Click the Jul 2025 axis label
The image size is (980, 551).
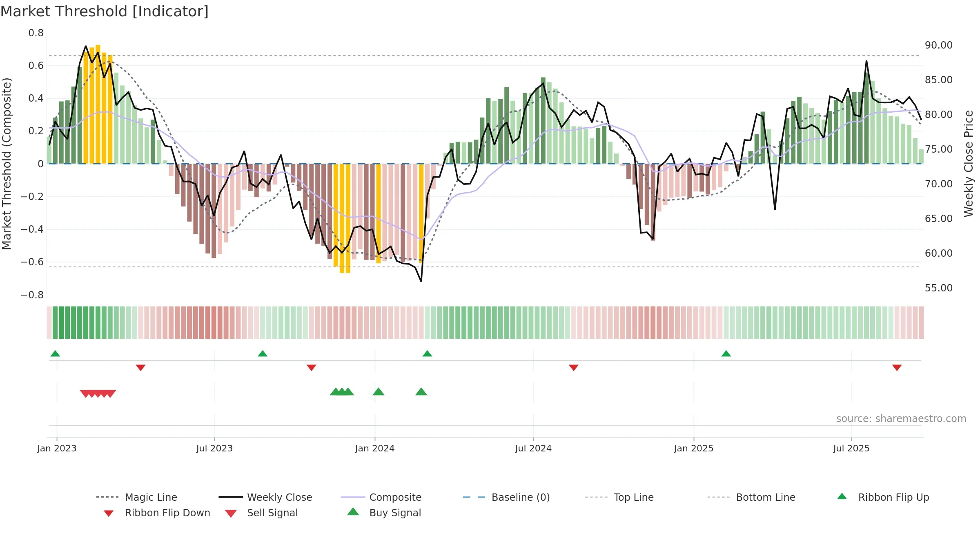[851, 449]
